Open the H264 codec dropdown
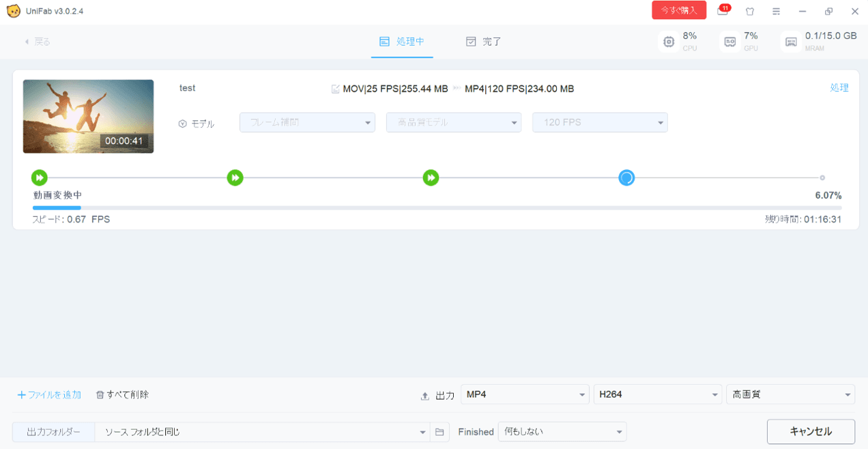 click(x=657, y=394)
